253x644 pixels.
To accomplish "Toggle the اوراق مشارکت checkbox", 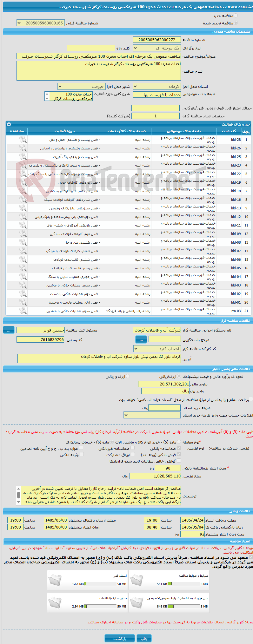I will pyautogui.click(x=133, y=454).
